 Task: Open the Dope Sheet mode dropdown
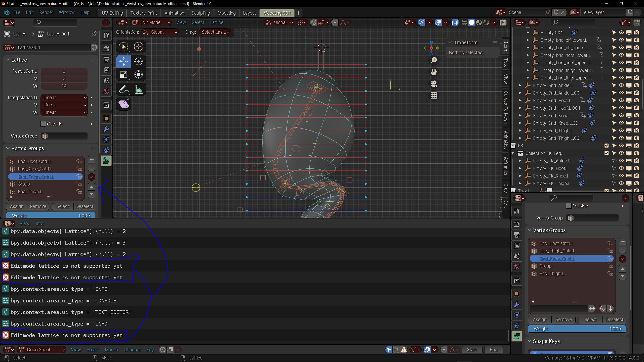(42, 350)
